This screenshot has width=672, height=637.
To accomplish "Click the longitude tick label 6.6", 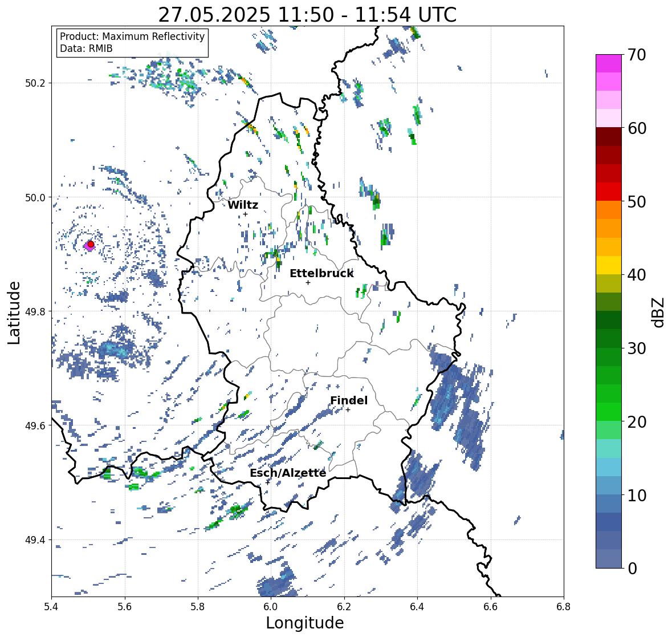I will coord(491,607).
